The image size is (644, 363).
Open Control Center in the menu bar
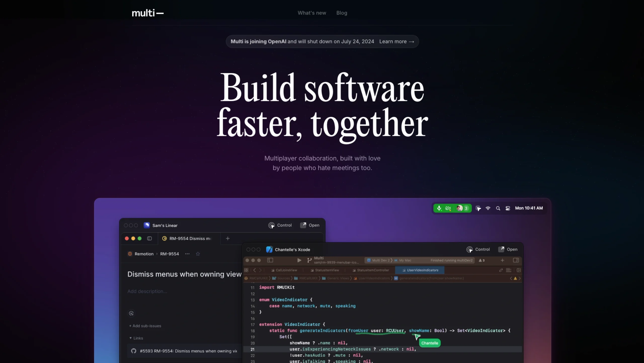pos(508,208)
